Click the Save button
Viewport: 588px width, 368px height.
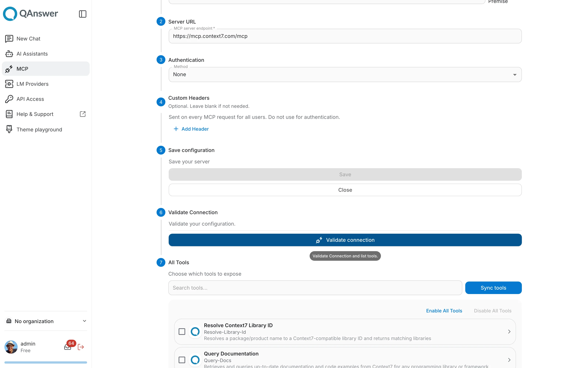pos(345,174)
